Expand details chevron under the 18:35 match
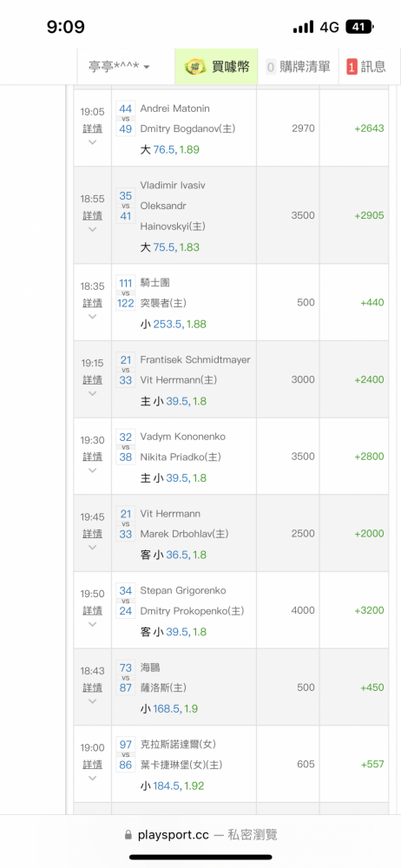 pos(93,317)
